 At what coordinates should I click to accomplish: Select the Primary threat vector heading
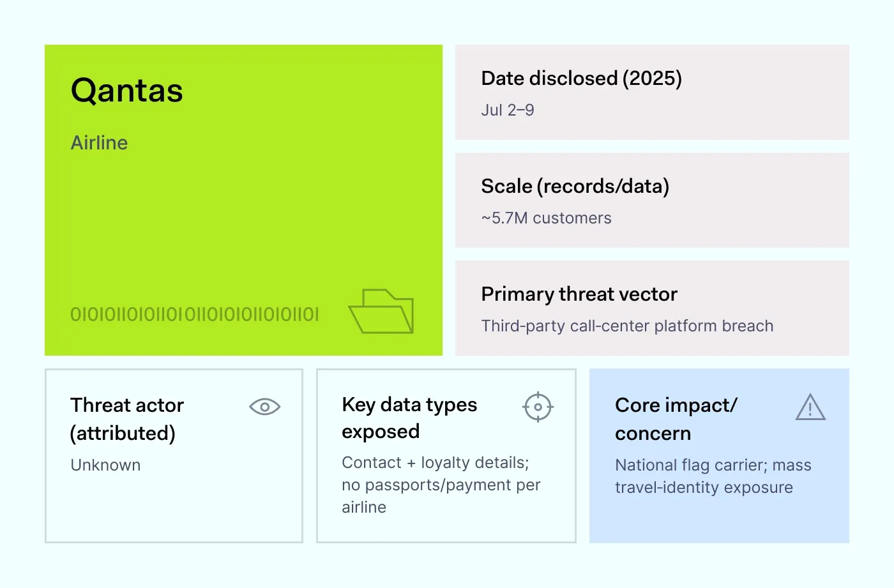tap(579, 294)
